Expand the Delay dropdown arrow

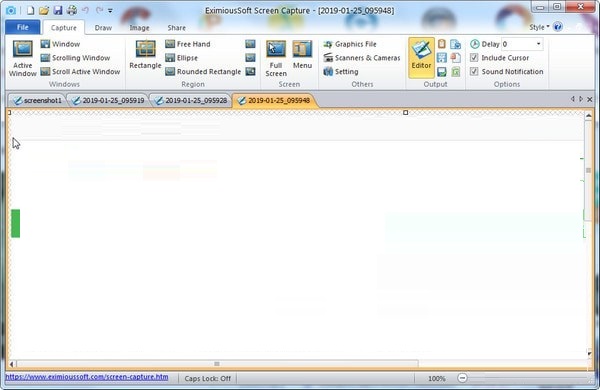[x=538, y=44]
